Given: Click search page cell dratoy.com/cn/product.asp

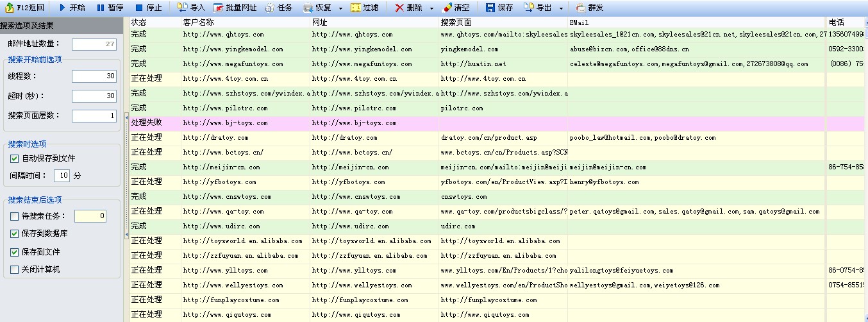Looking at the screenshot, I should click(503, 138).
